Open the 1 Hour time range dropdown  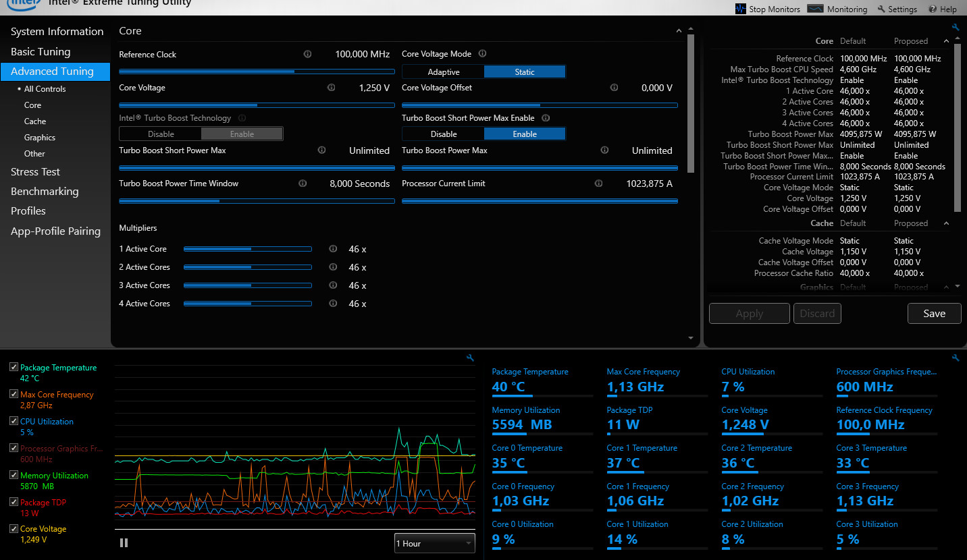[435, 543]
